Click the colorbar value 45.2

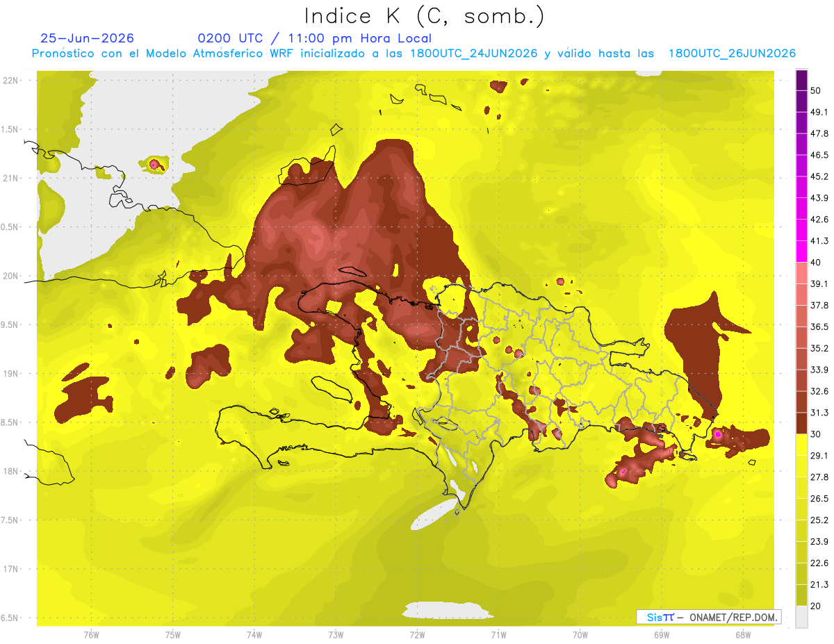819,176
